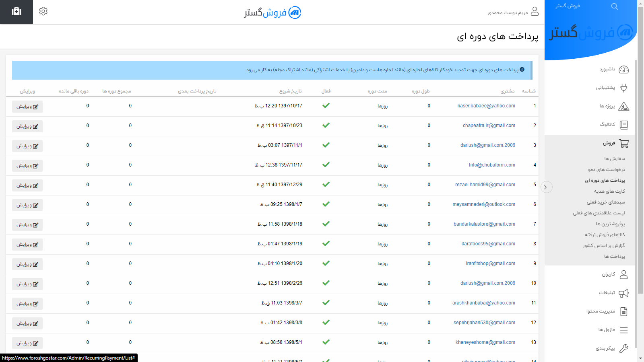Image resolution: width=644 pixels, height=362 pixels.
Task: Click the active checkmark in row 5
Action: point(326,185)
